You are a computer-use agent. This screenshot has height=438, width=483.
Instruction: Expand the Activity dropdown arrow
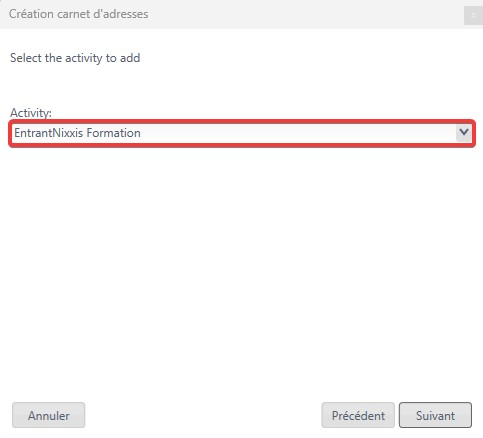(x=464, y=133)
